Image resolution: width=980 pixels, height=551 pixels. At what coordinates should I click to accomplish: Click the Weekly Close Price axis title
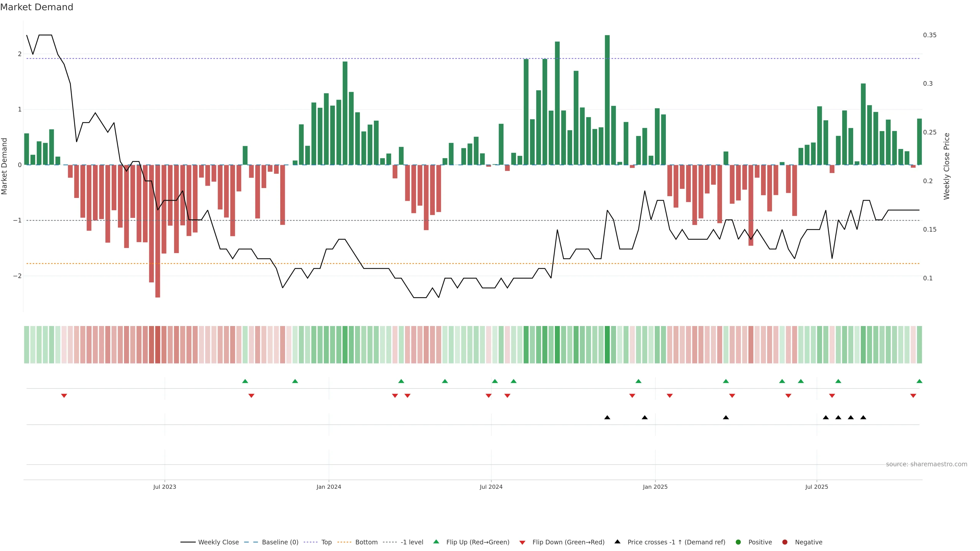[x=947, y=166]
